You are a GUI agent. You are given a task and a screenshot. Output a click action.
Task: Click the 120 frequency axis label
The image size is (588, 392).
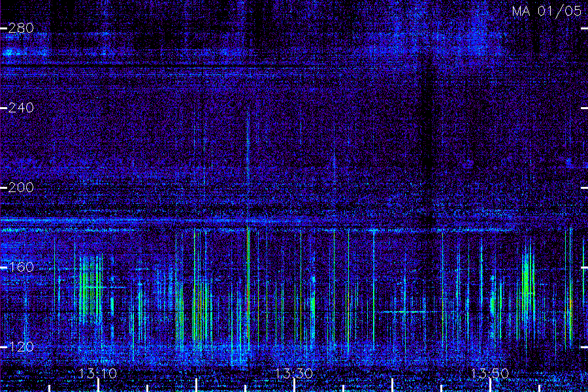click(21, 347)
